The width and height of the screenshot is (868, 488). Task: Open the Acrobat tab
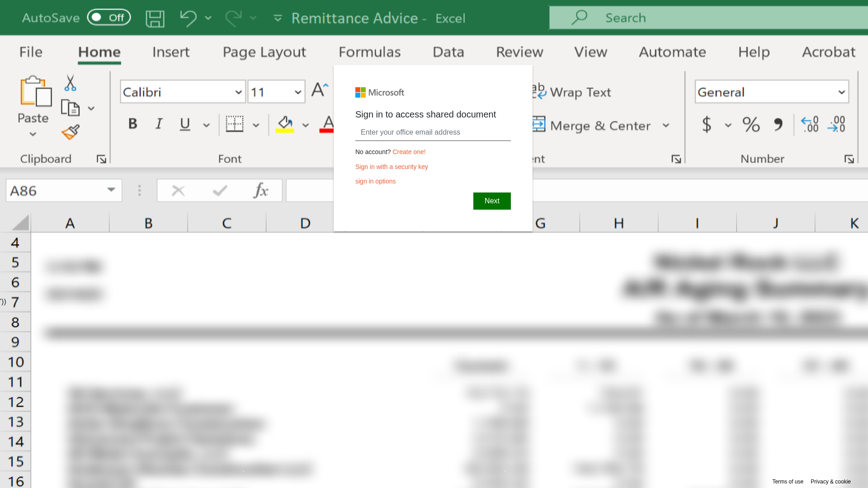829,52
